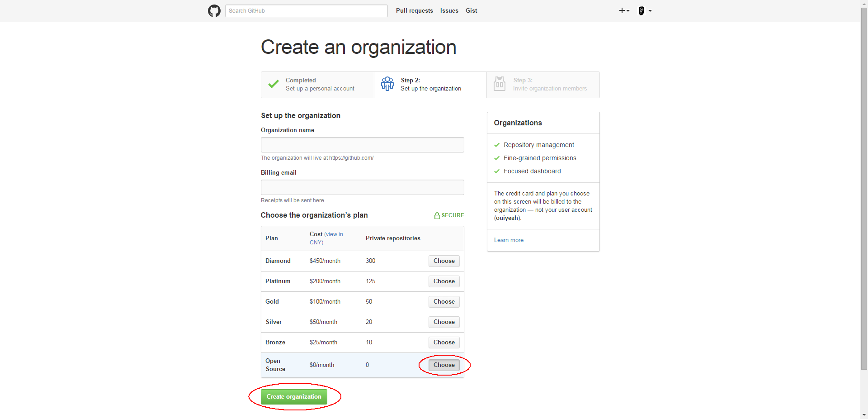Click the scrollbar up arrow
Screen dimensions: 868x419
864,3
